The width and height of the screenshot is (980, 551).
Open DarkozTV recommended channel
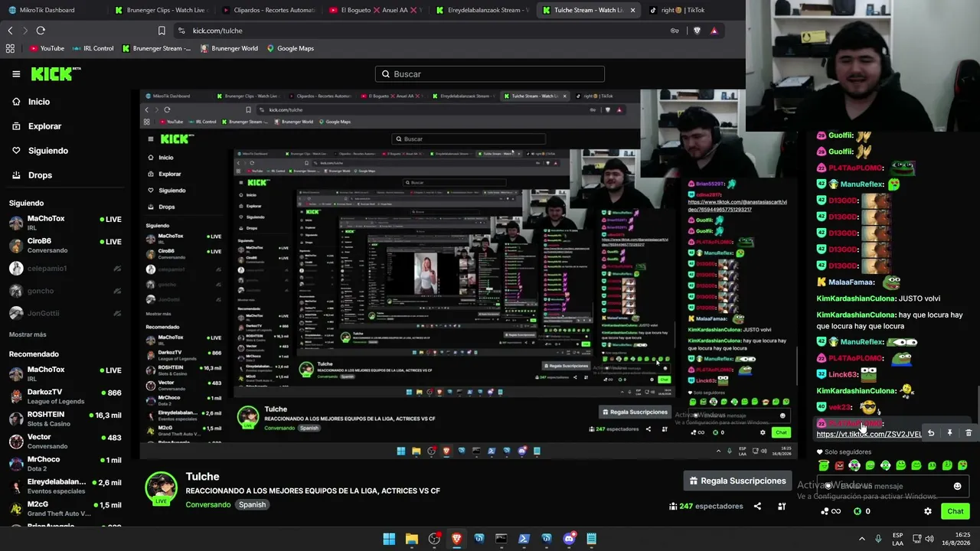click(65, 396)
